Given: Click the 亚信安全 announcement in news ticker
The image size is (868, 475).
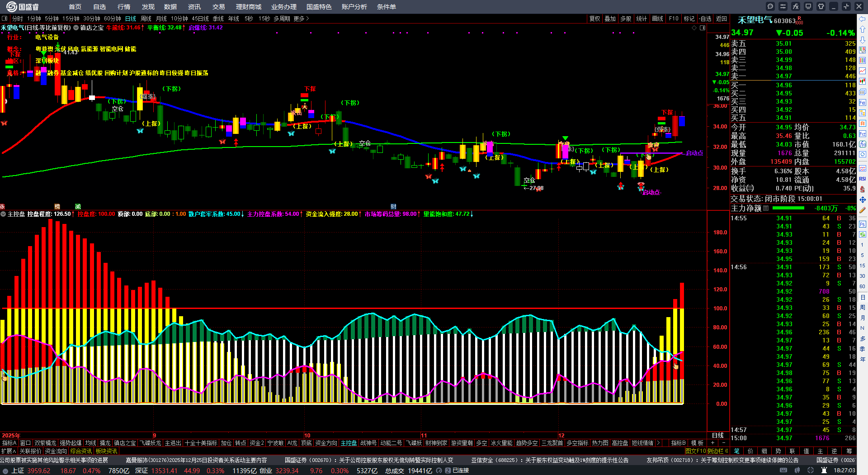Looking at the screenshot, I should point(550,460).
